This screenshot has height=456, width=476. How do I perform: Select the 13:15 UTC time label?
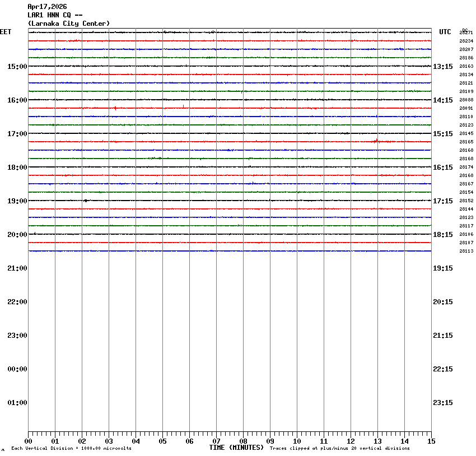[443, 67]
